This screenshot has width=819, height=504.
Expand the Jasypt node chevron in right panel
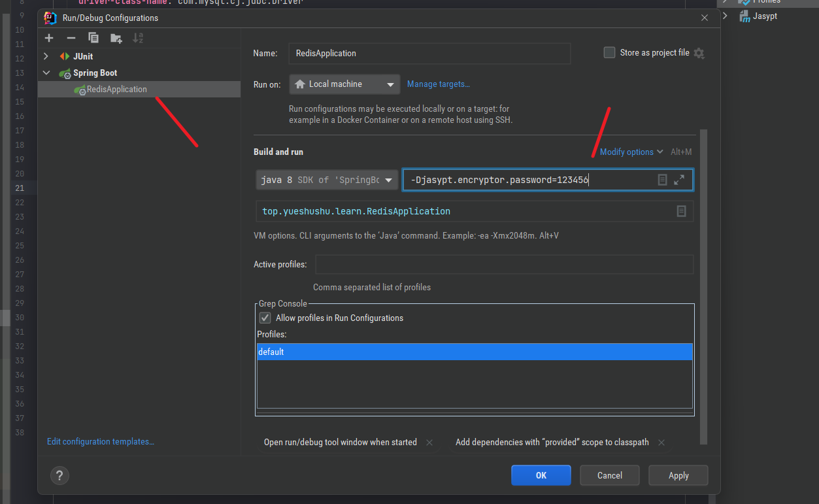pyautogui.click(x=726, y=16)
